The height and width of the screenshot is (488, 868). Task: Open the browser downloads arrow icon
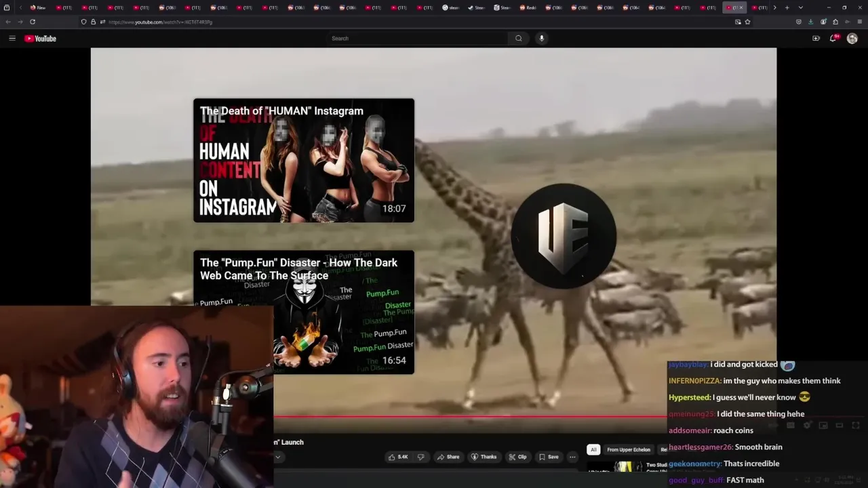click(x=810, y=22)
